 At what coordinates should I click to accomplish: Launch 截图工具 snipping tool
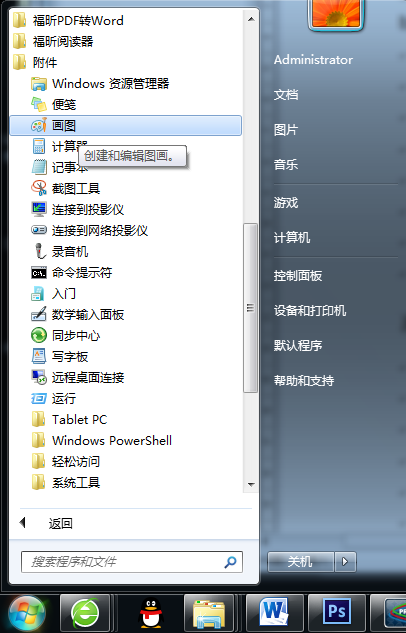pos(126,189)
